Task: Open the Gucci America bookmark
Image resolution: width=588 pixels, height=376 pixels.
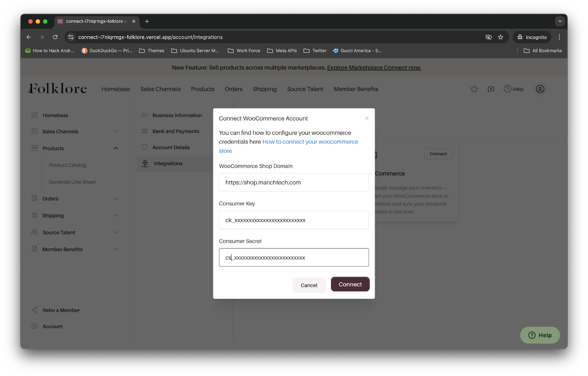Action: [x=357, y=51]
